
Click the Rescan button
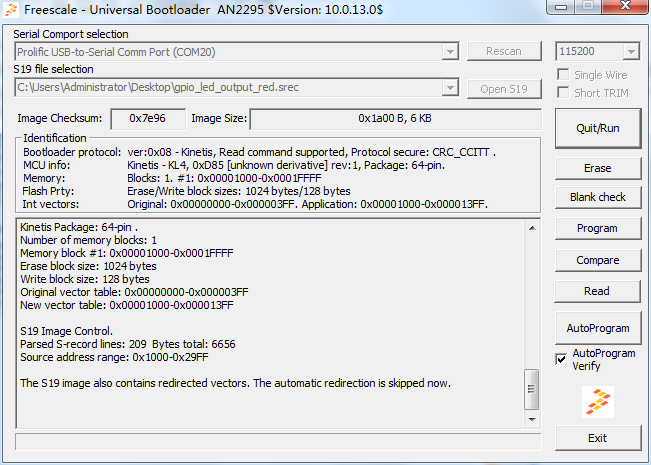[x=504, y=51]
